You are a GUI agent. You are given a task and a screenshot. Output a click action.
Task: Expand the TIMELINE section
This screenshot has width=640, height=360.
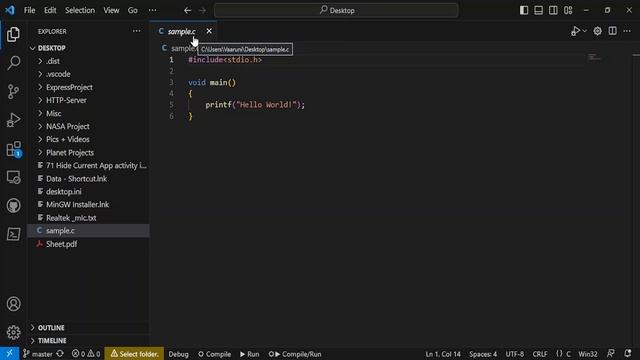coord(88,340)
